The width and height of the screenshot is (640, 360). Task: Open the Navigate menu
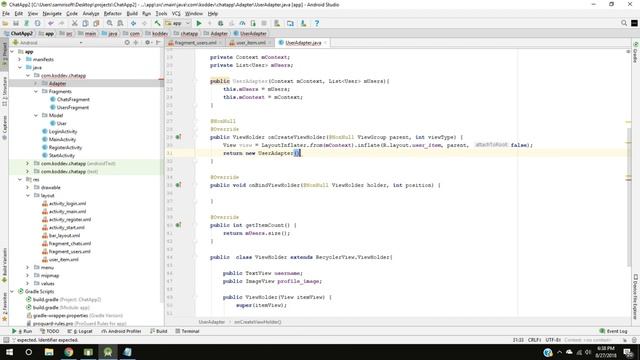(x=52, y=13)
